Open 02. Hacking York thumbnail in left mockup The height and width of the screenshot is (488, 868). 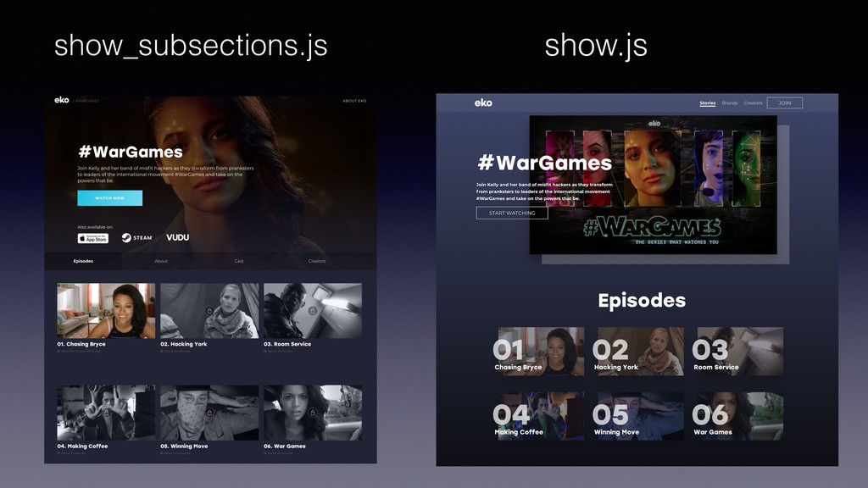[x=209, y=310]
